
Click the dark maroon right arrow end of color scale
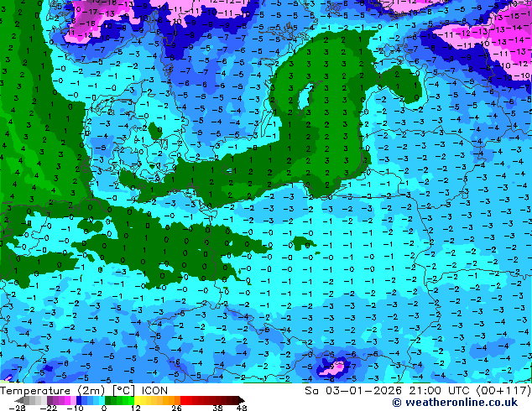(x=241, y=400)
